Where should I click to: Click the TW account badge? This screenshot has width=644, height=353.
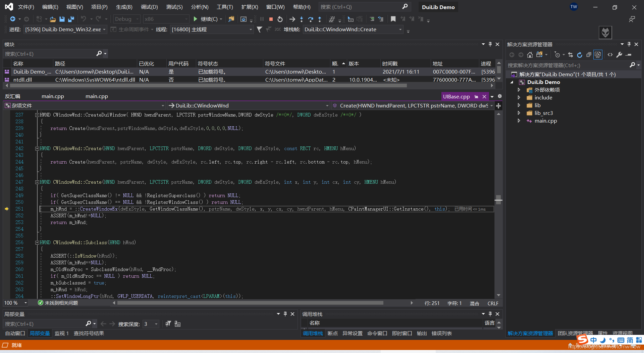(x=574, y=7)
